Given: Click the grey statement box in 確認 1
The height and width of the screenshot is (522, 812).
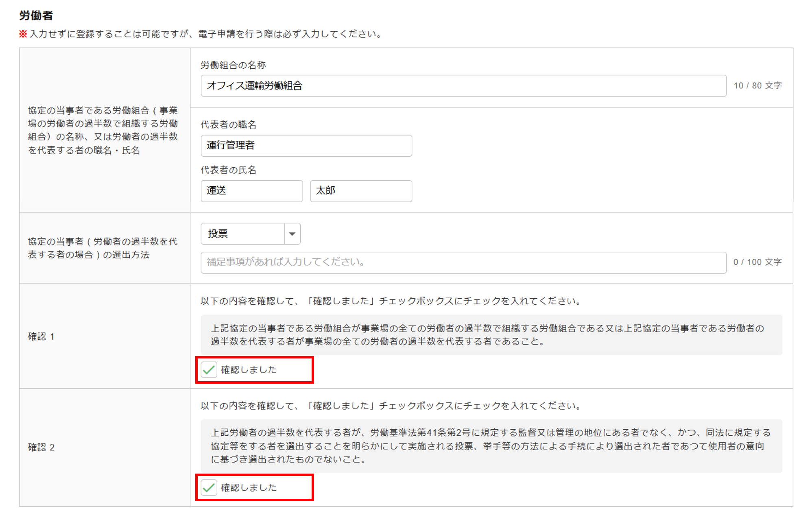Looking at the screenshot, I should pos(491,334).
